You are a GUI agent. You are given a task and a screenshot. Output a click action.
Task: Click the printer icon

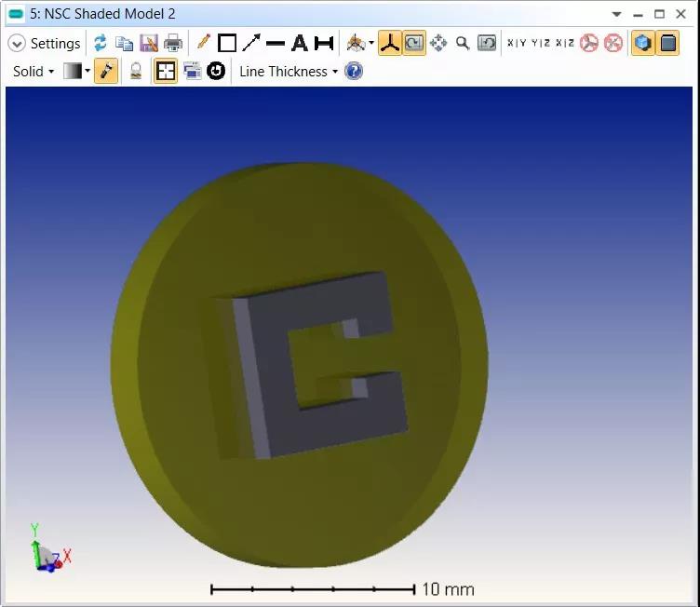coord(173,43)
